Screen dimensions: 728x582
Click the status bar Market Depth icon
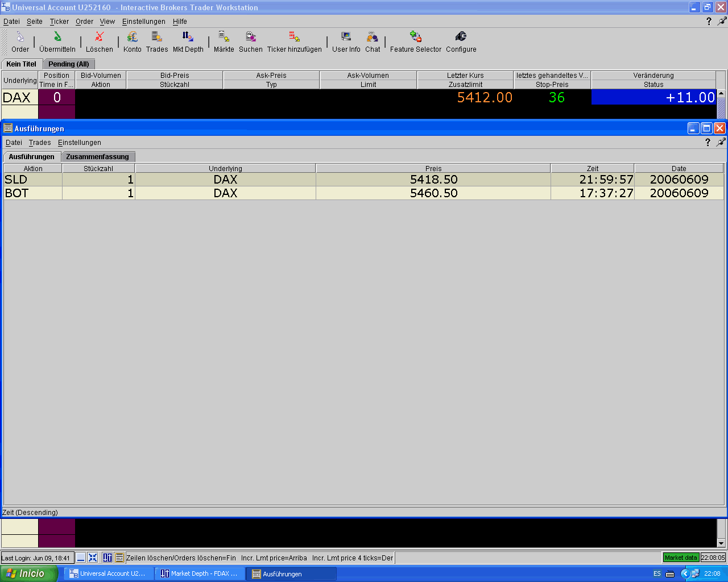(107, 558)
